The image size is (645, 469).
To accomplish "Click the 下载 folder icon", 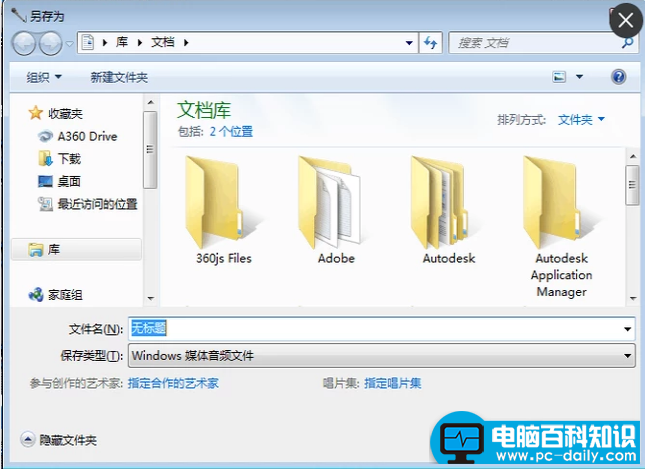I will tap(45, 158).
